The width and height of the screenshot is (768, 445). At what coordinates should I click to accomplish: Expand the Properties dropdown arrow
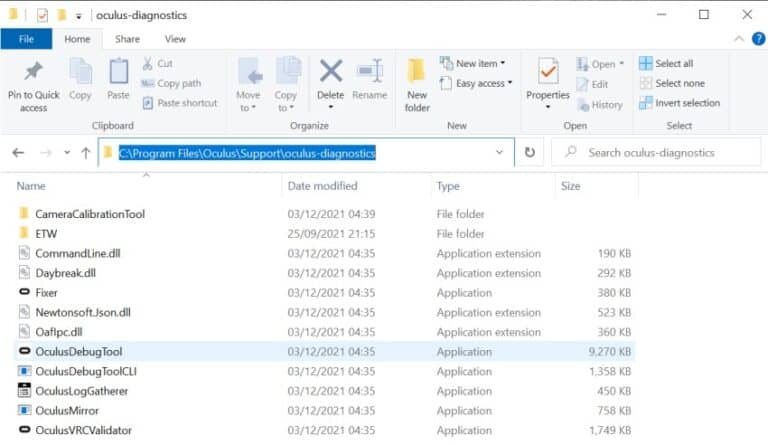(x=548, y=107)
